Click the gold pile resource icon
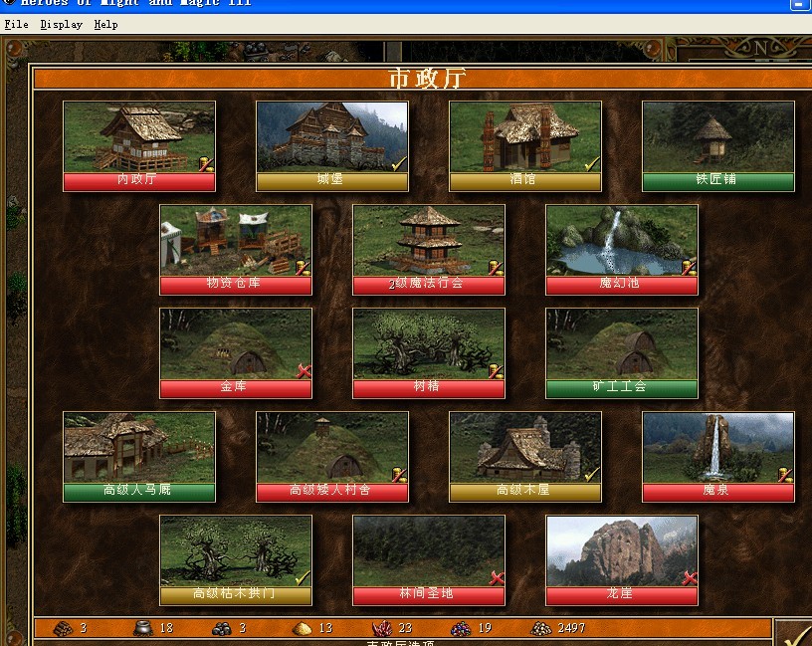The height and width of the screenshot is (646, 812). (x=541, y=629)
